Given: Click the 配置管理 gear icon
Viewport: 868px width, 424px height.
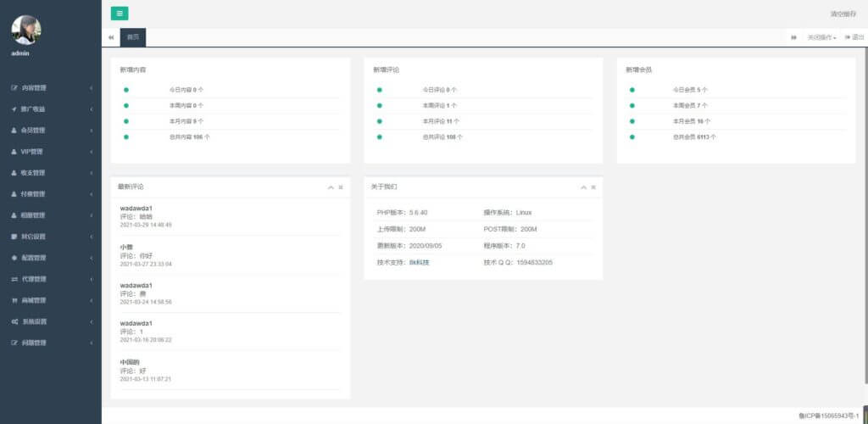Looking at the screenshot, I should point(14,258).
